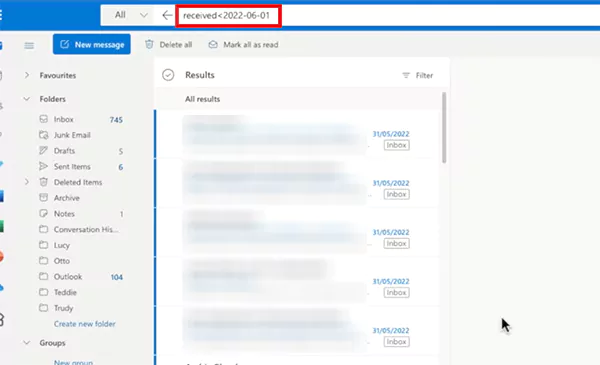Click the back arrow beside search box

pos(167,15)
